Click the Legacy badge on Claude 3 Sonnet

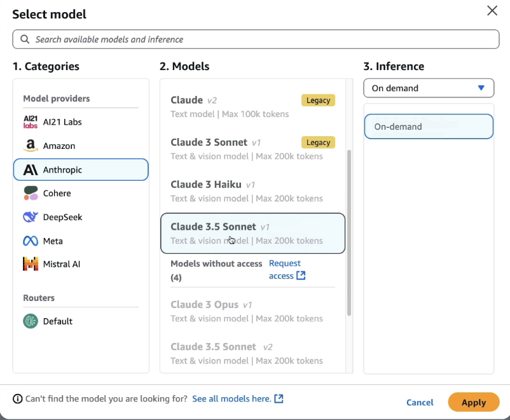tap(318, 143)
